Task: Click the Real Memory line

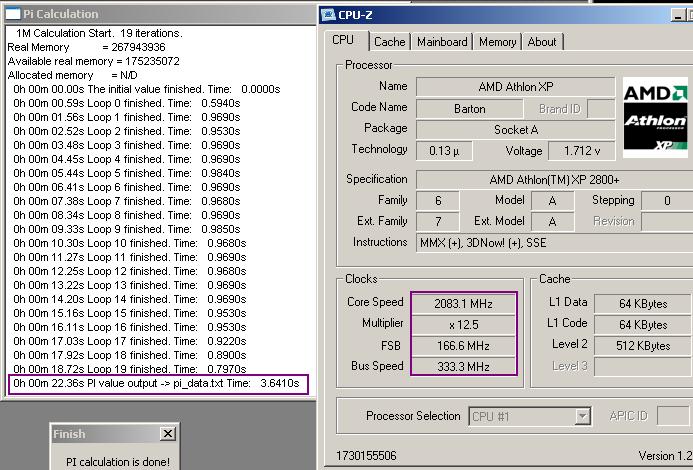Action: click(87, 47)
